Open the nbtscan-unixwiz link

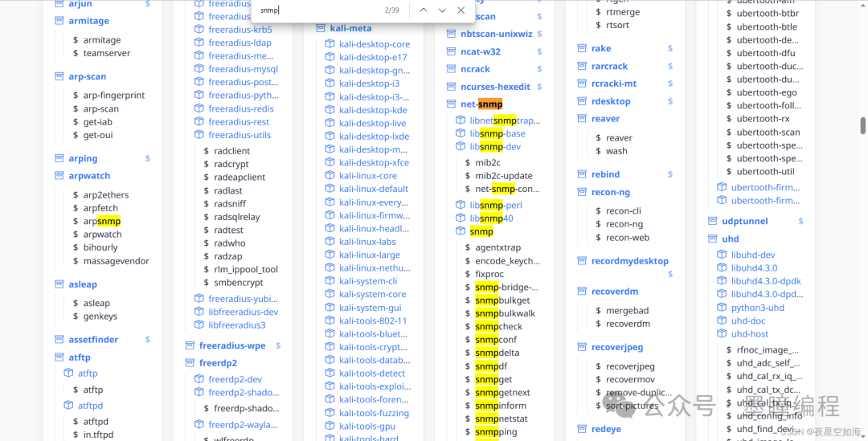click(496, 34)
